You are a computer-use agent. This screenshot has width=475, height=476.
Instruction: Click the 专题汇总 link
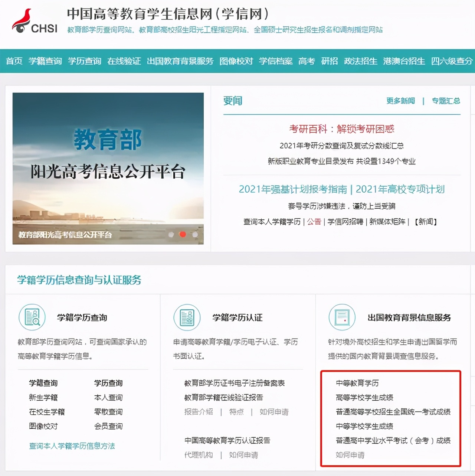(x=446, y=100)
